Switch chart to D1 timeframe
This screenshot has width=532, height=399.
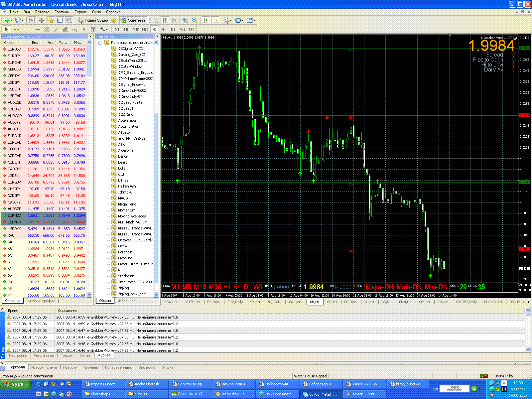coord(173,29)
